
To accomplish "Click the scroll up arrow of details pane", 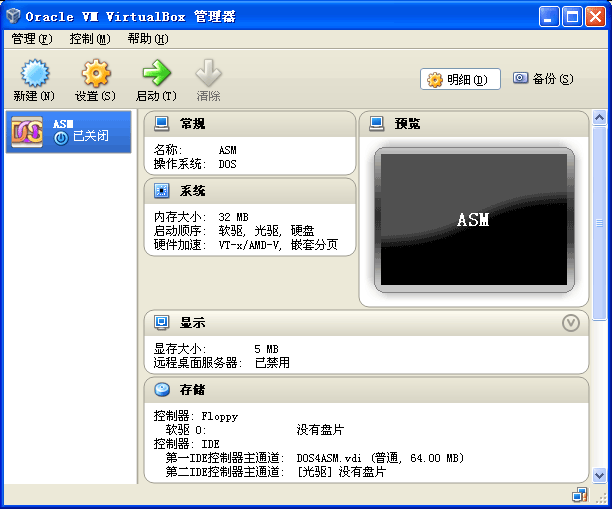I will click(599, 117).
